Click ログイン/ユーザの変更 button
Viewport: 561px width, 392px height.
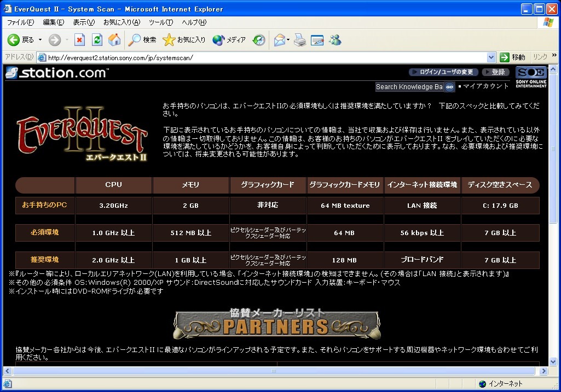point(443,72)
